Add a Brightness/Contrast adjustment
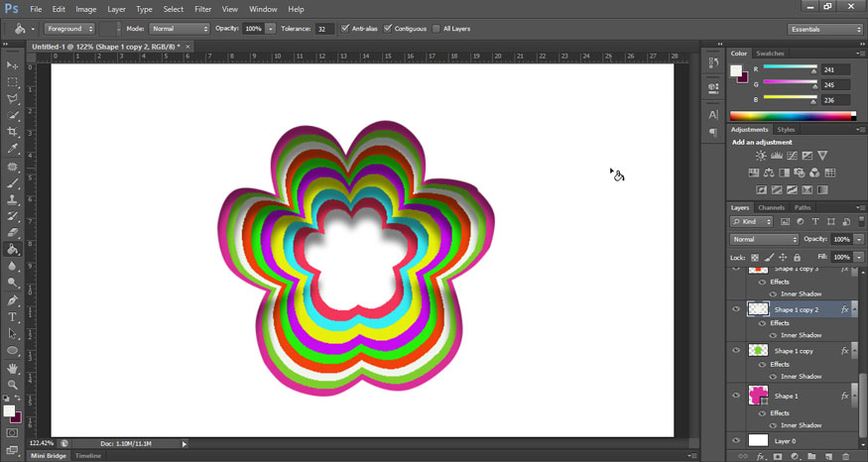The image size is (868, 462). [x=761, y=156]
